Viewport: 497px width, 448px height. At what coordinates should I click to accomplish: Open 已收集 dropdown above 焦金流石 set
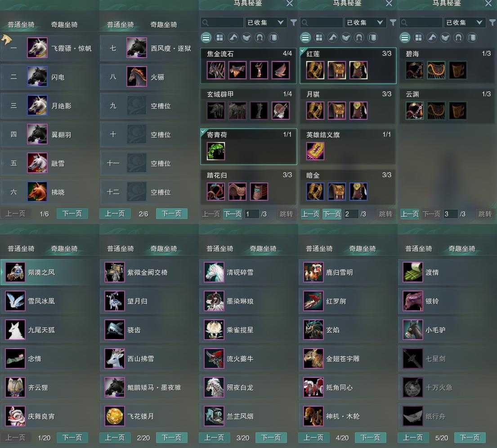tap(265, 22)
